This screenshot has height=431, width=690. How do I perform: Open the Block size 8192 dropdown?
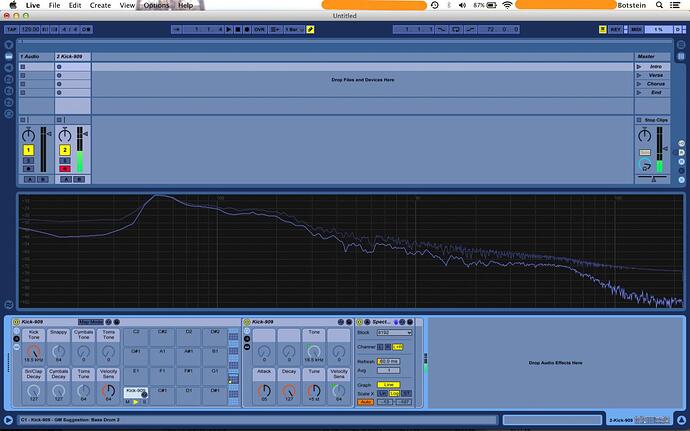[394, 333]
